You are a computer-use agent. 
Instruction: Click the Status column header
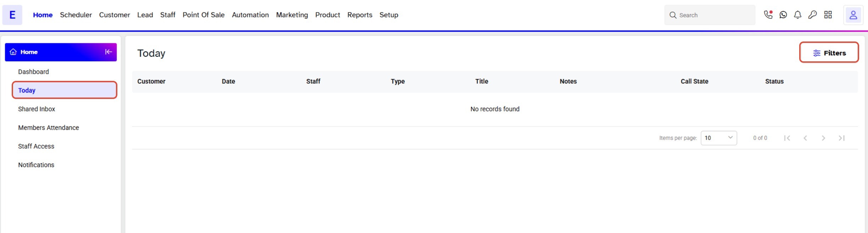774,81
